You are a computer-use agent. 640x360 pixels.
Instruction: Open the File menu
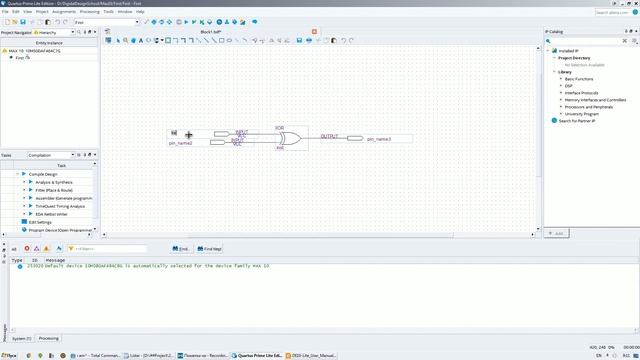5,12
